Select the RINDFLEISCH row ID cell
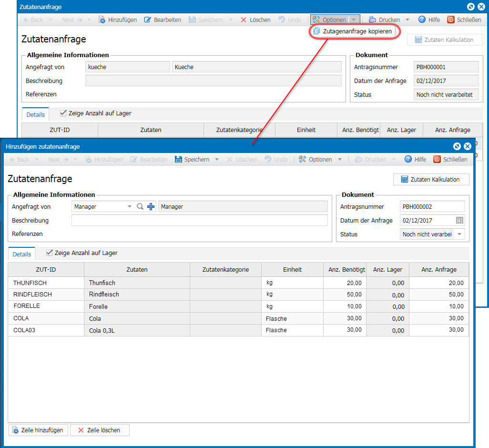Image resolution: width=489 pixels, height=448 pixels. (46, 295)
